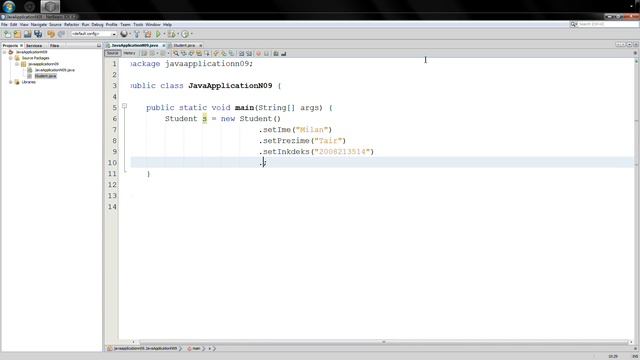Click the main breadcrumb in navigation bar
Image resolution: width=640 pixels, height=360 pixels.
(x=196, y=349)
